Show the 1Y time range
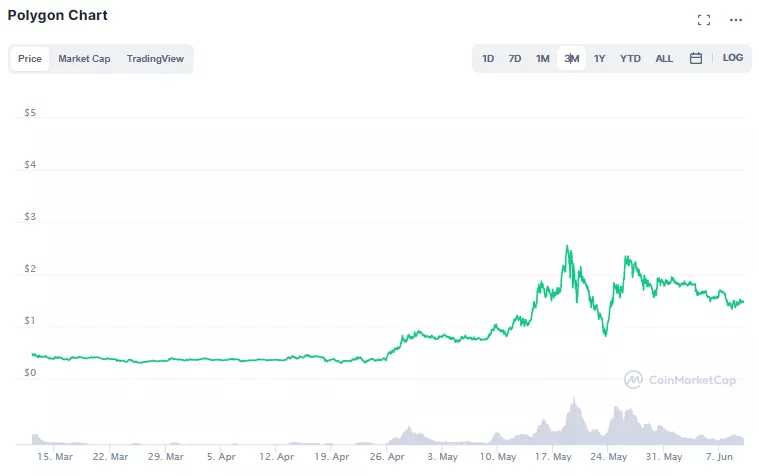Image resolution: width=759 pixels, height=475 pixels. tap(600, 58)
